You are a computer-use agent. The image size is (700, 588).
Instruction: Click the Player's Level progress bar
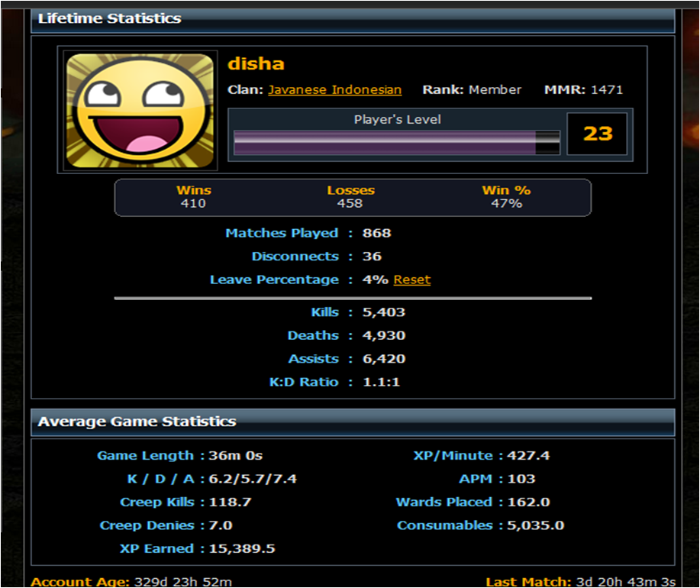(x=397, y=143)
